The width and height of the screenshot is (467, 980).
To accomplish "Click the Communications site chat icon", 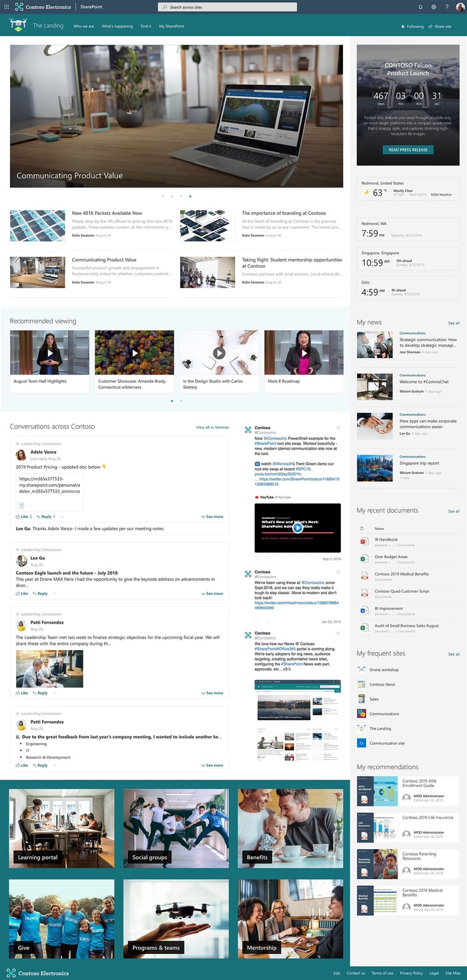I will [362, 714].
